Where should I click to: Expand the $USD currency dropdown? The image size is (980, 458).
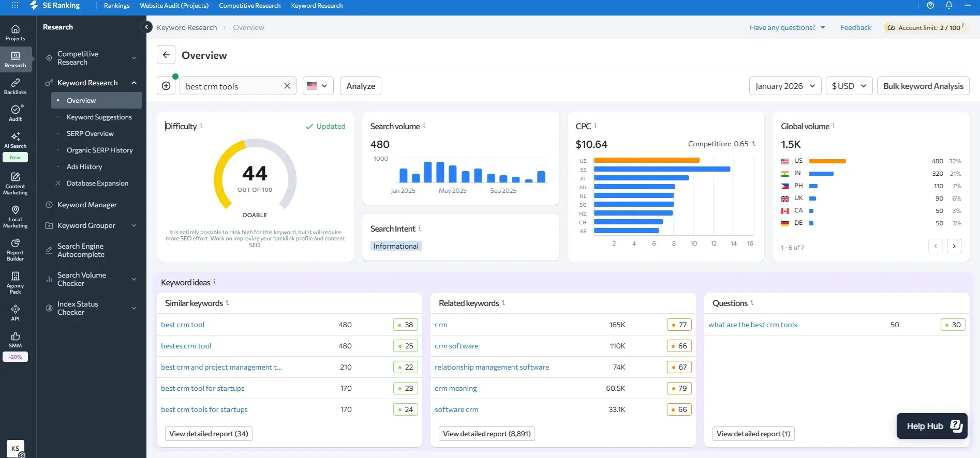tap(849, 86)
